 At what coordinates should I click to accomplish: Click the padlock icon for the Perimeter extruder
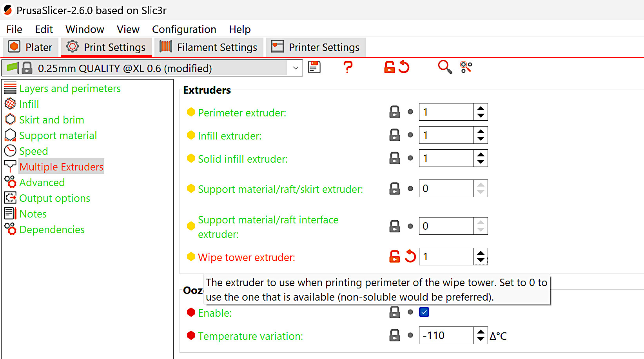tap(394, 112)
